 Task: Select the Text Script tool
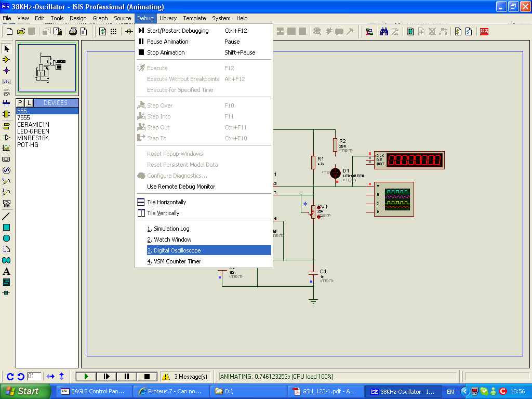click(x=6, y=92)
